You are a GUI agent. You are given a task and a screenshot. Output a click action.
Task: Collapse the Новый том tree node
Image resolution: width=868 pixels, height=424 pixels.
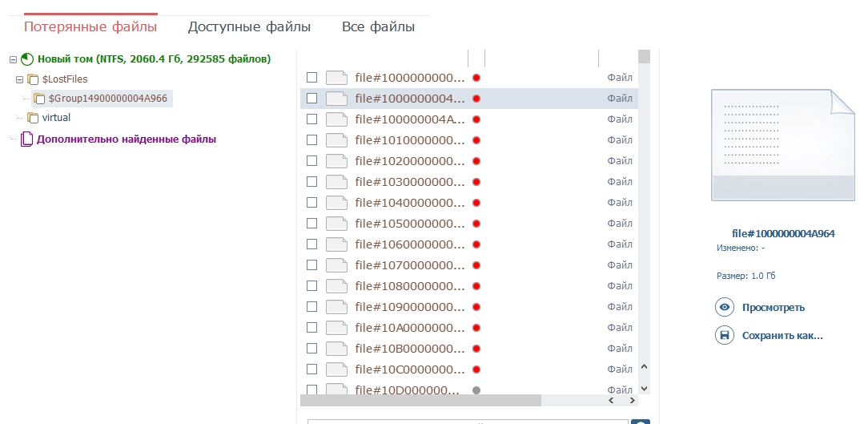click(13, 59)
